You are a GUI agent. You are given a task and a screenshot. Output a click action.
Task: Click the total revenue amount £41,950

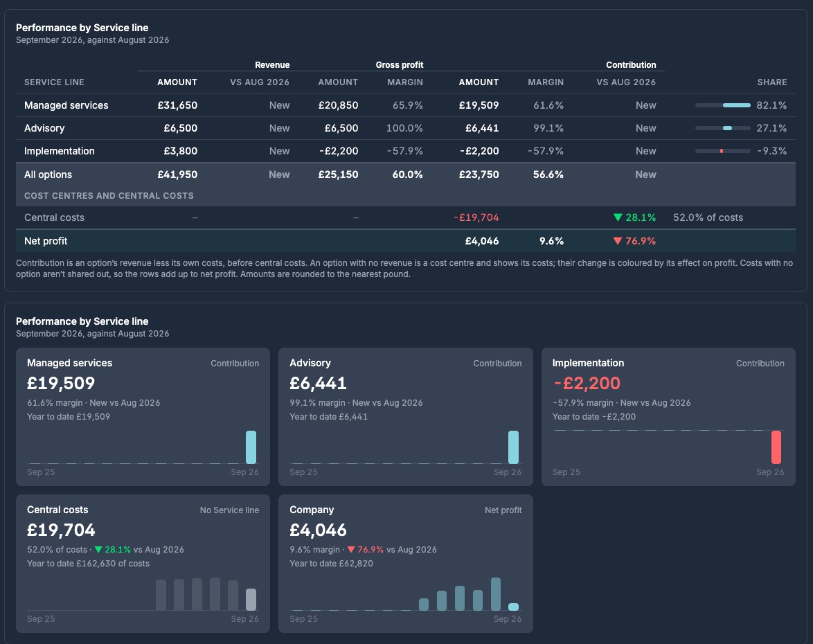click(x=177, y=175)
